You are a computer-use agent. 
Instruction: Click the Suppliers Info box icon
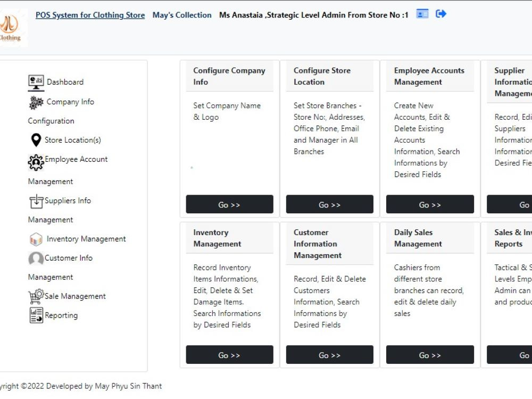click(36, 202)
